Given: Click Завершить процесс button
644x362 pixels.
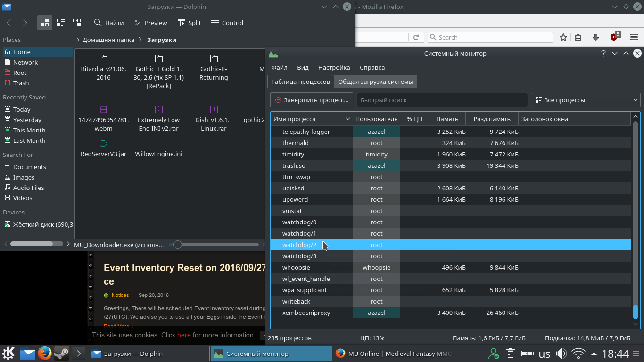Looking at the screenshot, I should (x=312, y=100).
